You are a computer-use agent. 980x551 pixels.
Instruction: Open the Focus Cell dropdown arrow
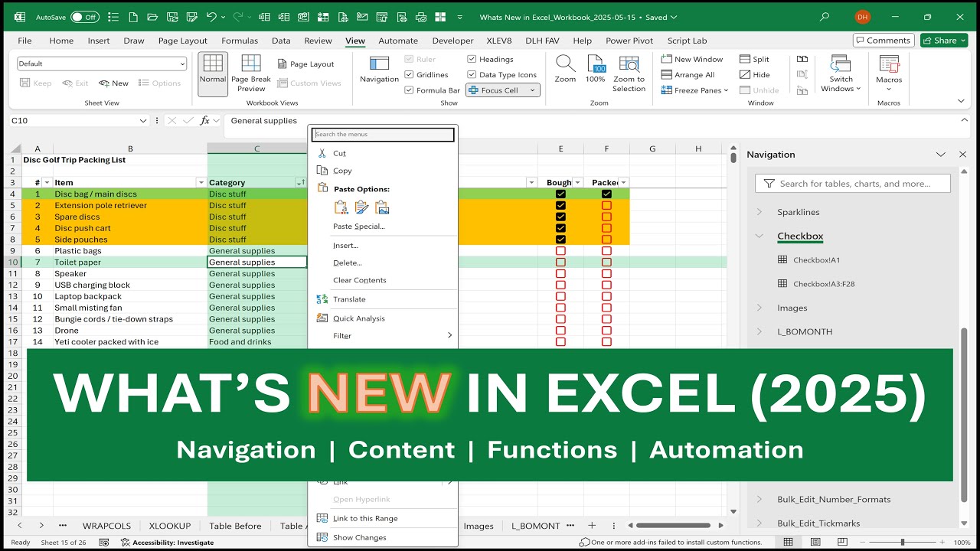532,90
